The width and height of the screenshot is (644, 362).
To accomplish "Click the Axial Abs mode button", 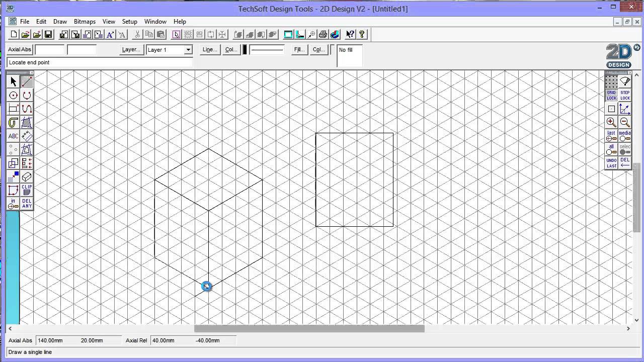I will (20, 50).
